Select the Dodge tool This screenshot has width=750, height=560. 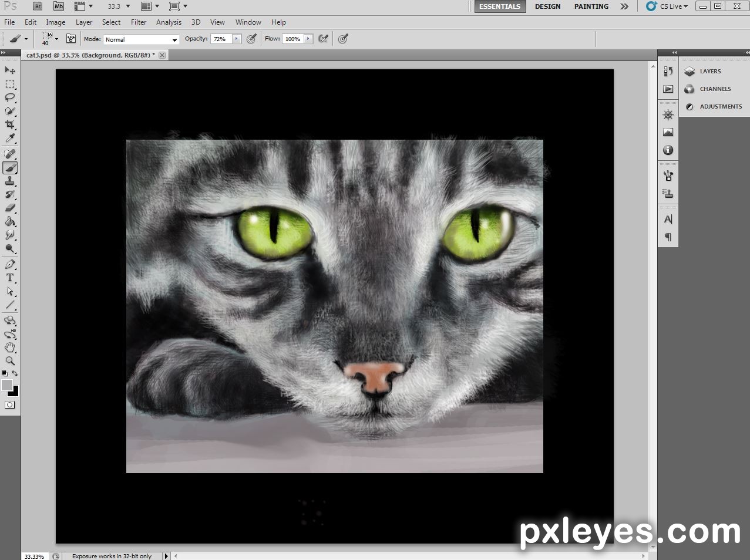(10, 248)
